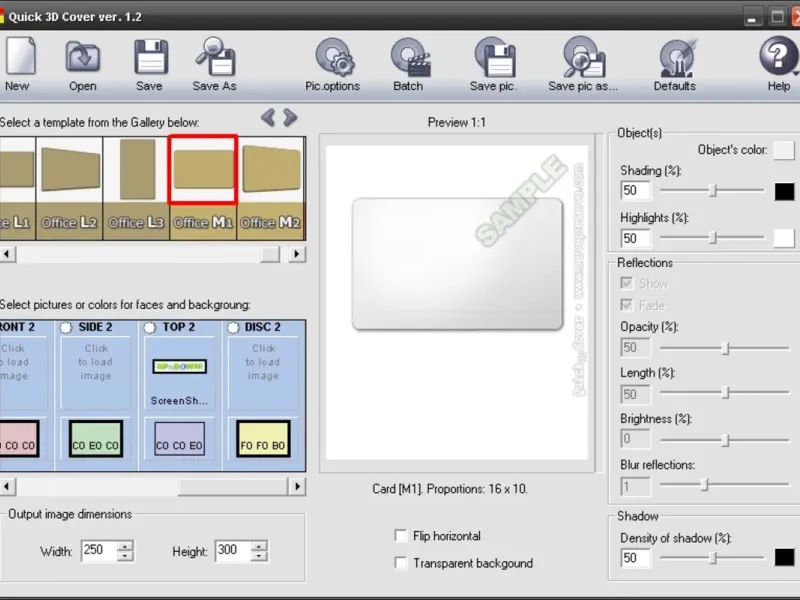The height and width of the screenshot is (600, 800).
Task: Click the Density of shadow color swatch
Action: click(784, 557)
